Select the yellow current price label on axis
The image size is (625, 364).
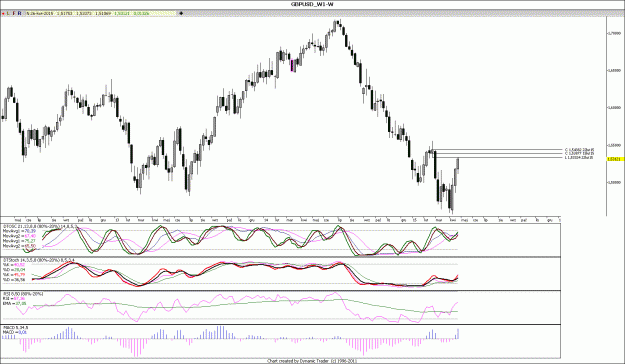pos(615,159)
